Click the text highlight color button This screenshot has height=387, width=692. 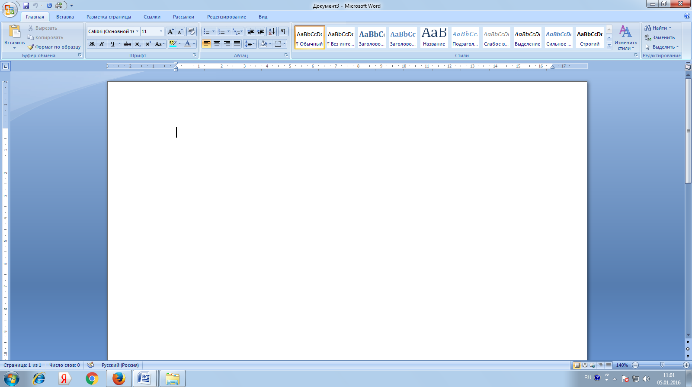tap(173, 44)
